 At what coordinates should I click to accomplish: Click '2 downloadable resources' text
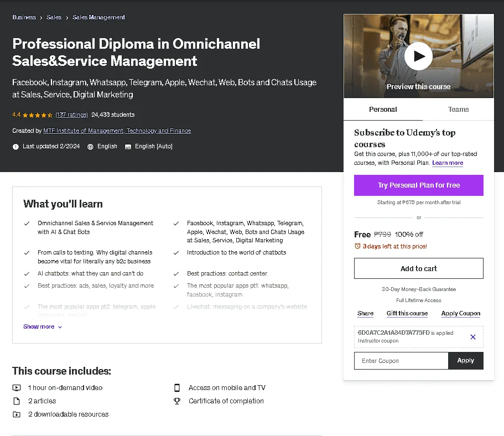pos(69,414)
